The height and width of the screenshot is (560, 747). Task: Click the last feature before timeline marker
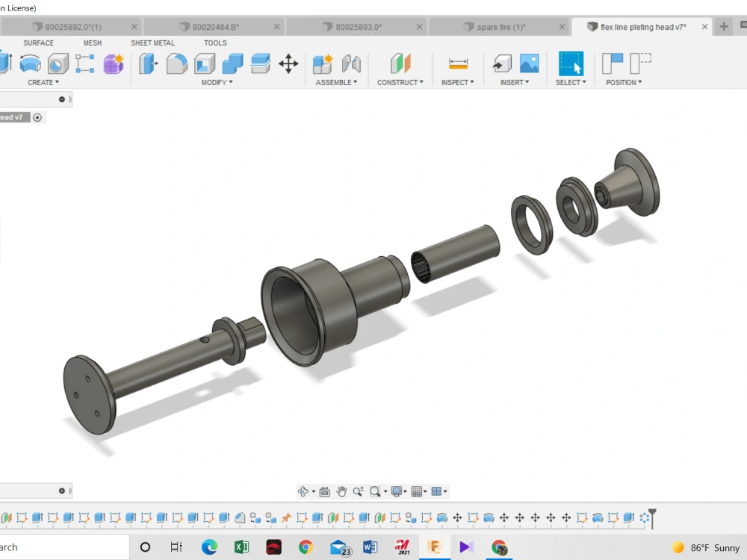[644, 517]
